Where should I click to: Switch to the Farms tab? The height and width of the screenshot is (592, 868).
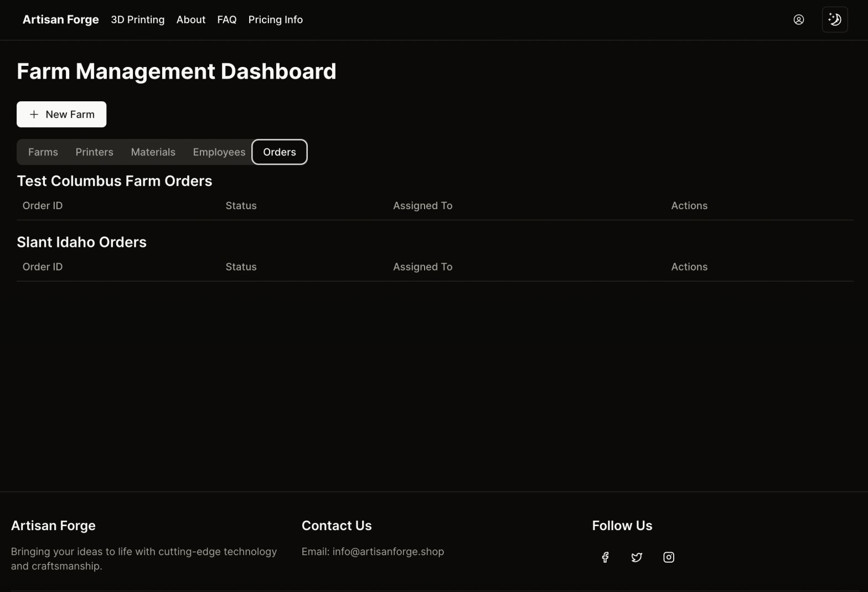(43, 152)
